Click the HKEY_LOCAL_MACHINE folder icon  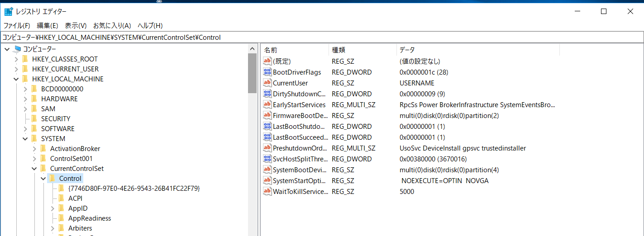[25, 79]
